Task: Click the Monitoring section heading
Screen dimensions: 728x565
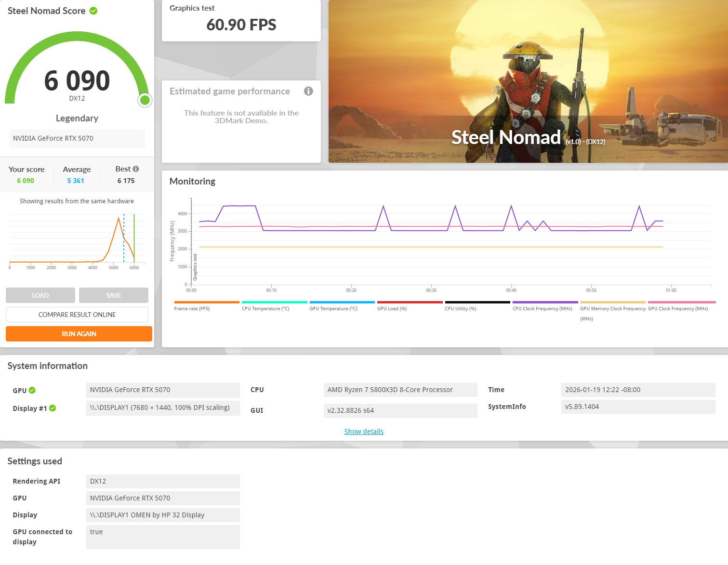Action: coord(192,181)
